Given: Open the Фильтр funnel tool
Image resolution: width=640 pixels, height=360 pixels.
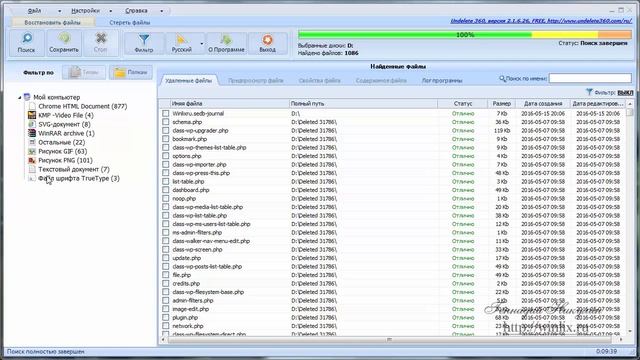Looking at the screenshot, I should tap(144, 40).
